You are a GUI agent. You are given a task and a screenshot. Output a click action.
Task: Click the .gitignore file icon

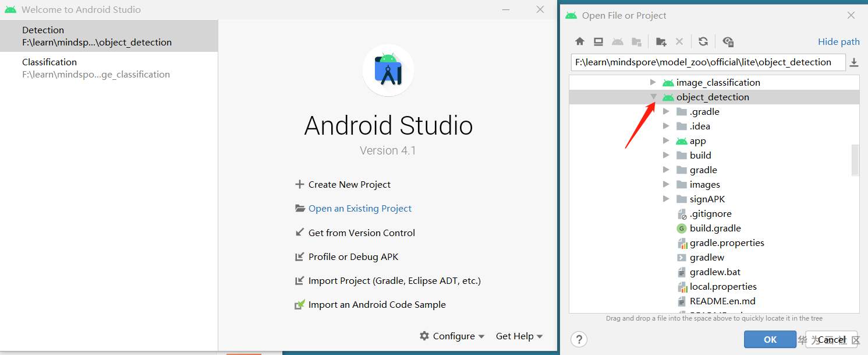coord(682,214)
